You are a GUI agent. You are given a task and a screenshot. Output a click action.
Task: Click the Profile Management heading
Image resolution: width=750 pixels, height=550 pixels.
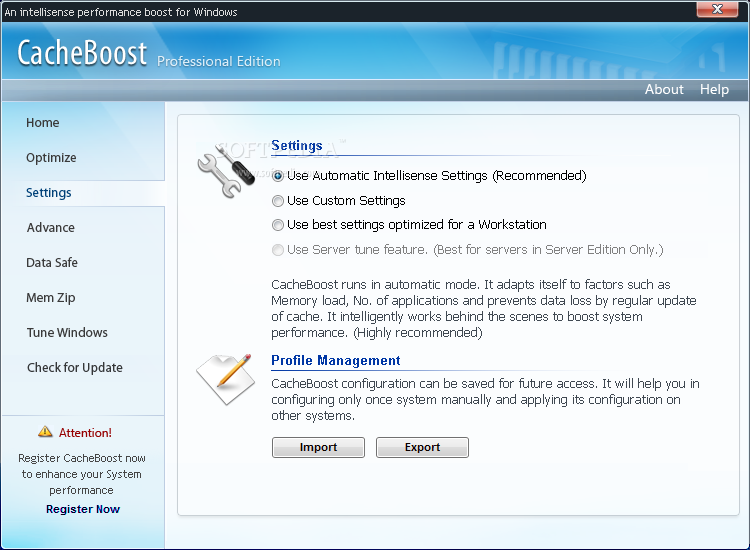[x=335, y=360]
